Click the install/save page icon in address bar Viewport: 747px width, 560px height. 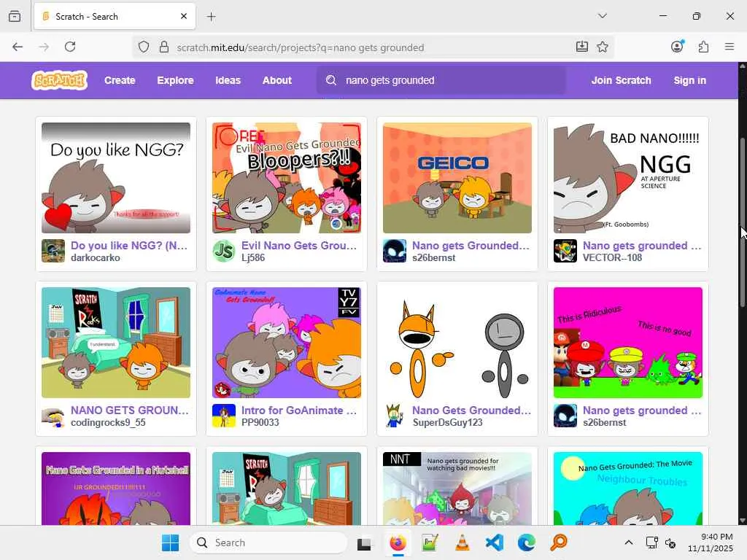[581, 47]
